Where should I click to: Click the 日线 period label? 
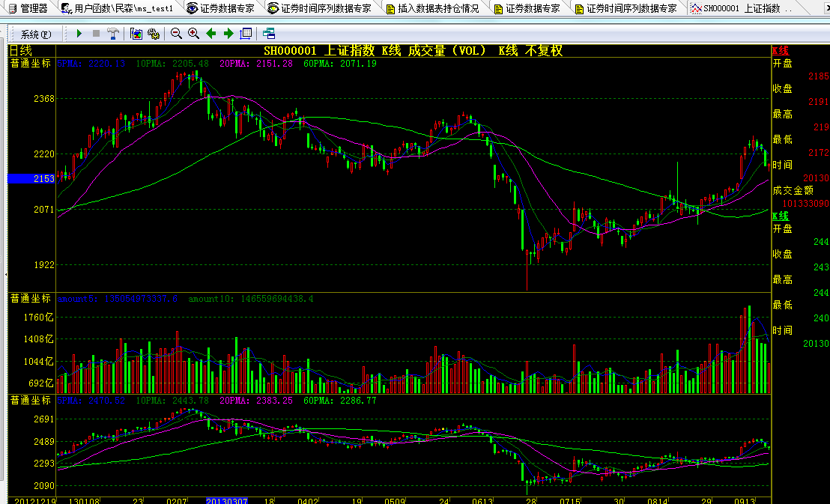[x=21, y=51]
